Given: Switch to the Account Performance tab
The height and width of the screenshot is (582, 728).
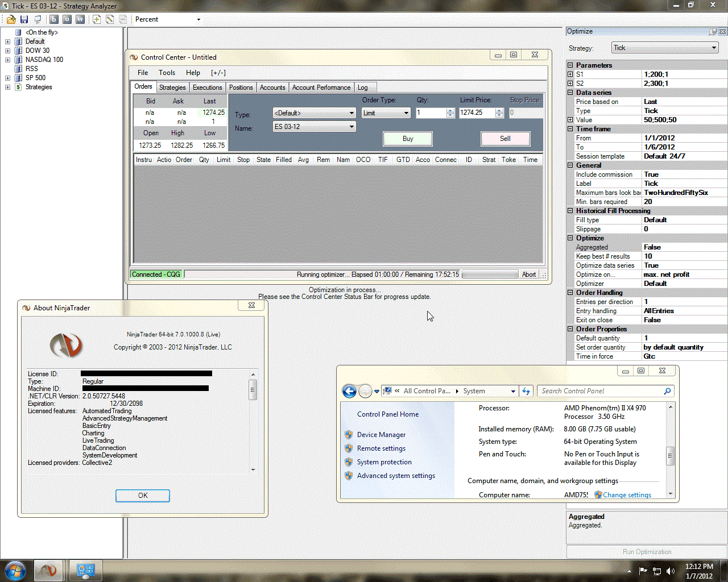Looking at the screenshot, I should (321, 88).
